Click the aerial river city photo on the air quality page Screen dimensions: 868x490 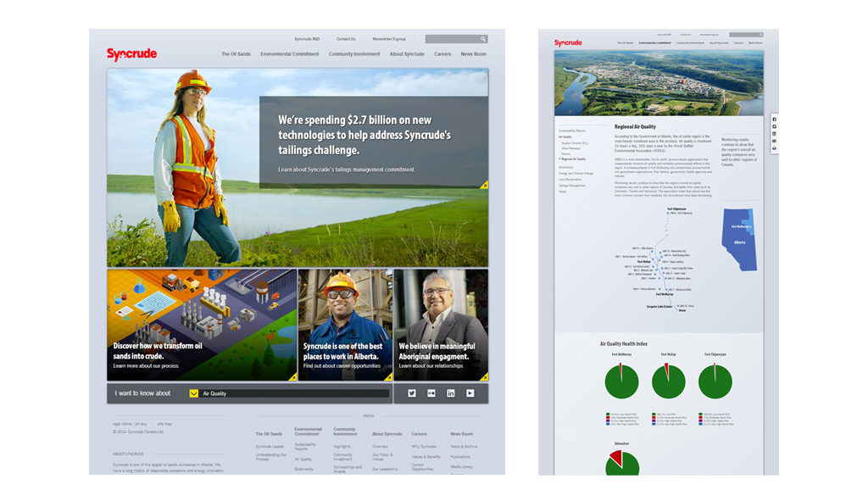(659, 83)
